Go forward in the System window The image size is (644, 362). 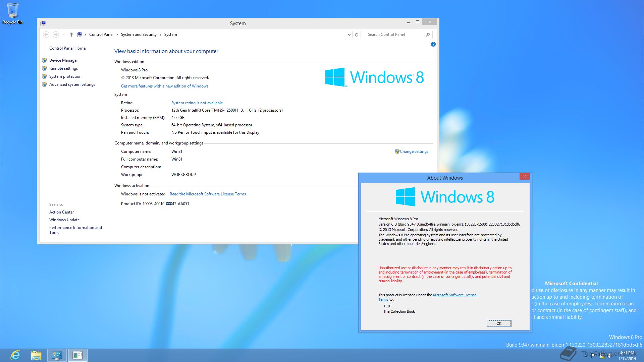tap(56, 35)
